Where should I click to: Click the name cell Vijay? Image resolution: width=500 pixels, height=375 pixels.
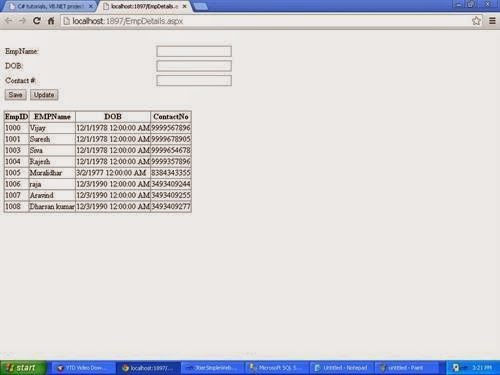[52, 128]
